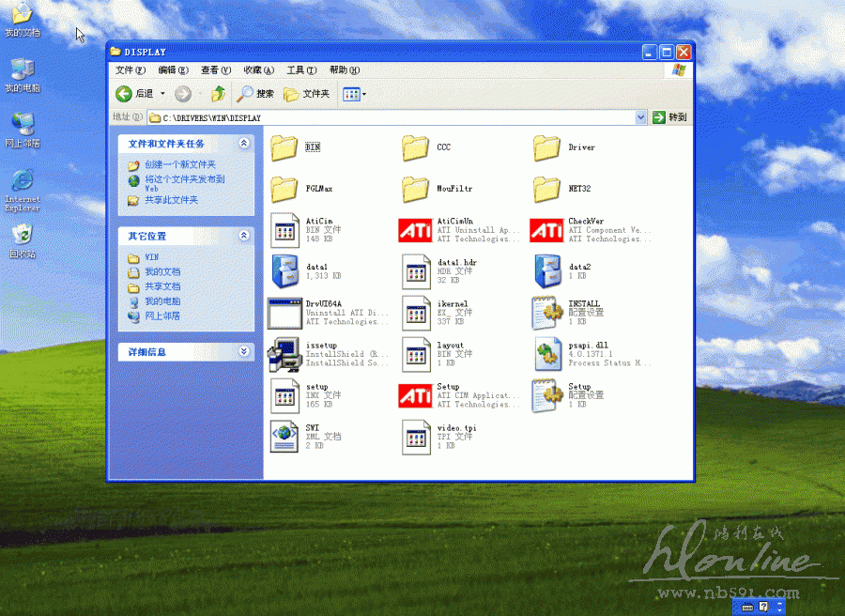Click the create new folder task link
The width and height of the screenshot is (845, 616).
tap(178, 164)
